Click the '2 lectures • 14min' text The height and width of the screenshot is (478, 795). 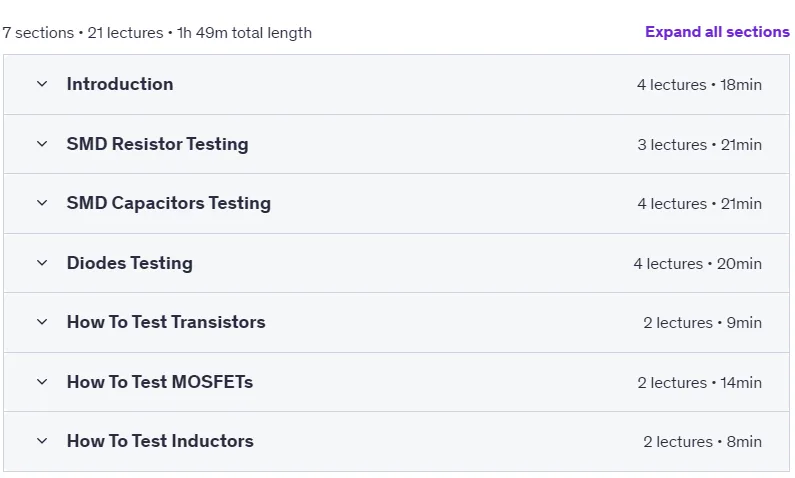[700, 383]
